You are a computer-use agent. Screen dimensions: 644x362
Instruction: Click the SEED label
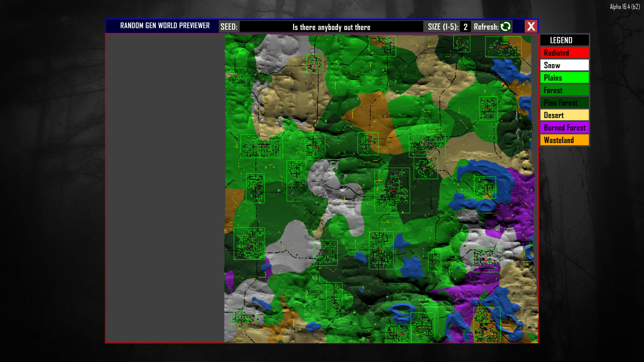[x=229, y=27]
